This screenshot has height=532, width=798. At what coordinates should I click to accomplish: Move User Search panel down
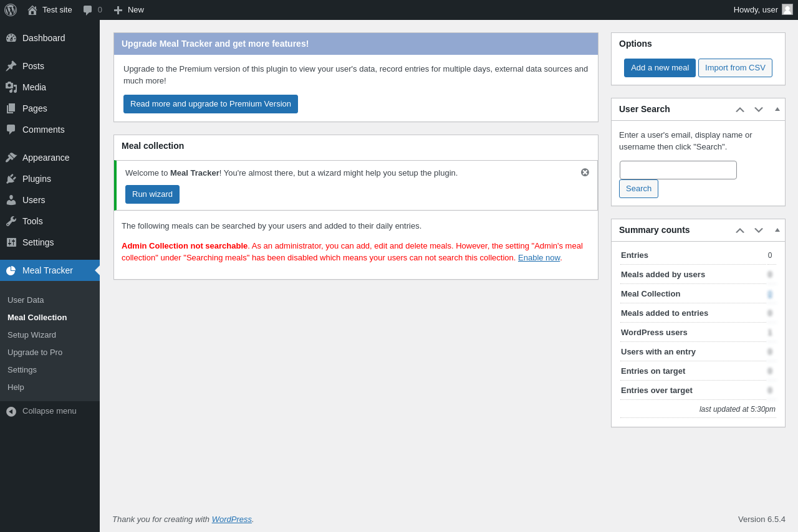(x=759, y=110)
